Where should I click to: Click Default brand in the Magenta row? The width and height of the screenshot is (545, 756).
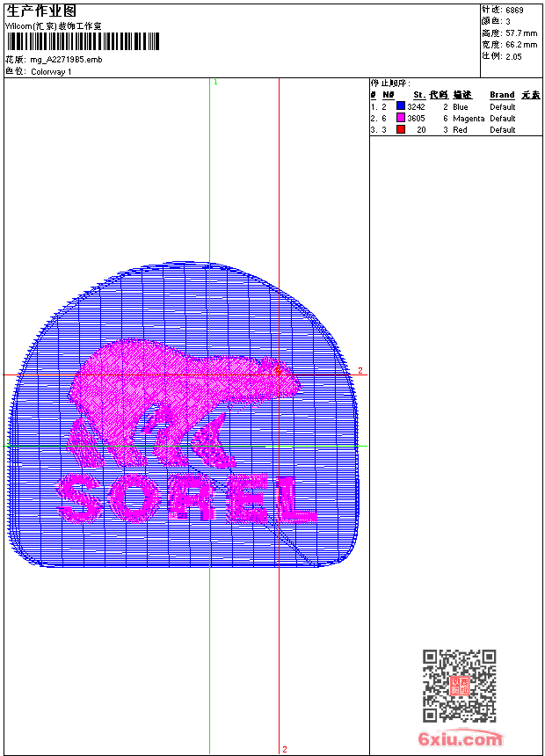pos(503,119)
